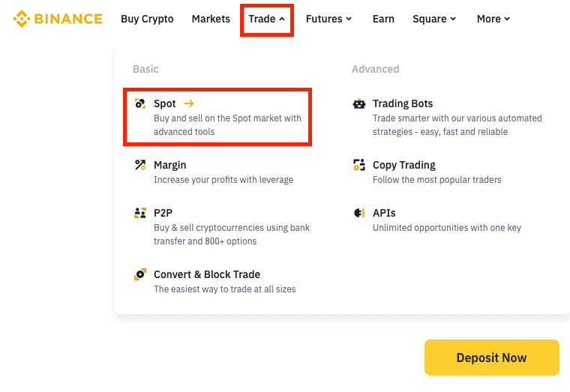
Task: Select the Copy Trading menu entry
Action: pos(404,165)
